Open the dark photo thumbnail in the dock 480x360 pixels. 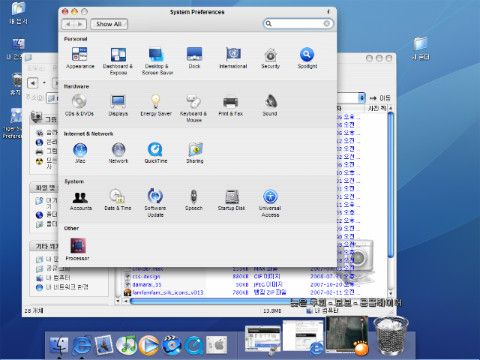[347, 335]
